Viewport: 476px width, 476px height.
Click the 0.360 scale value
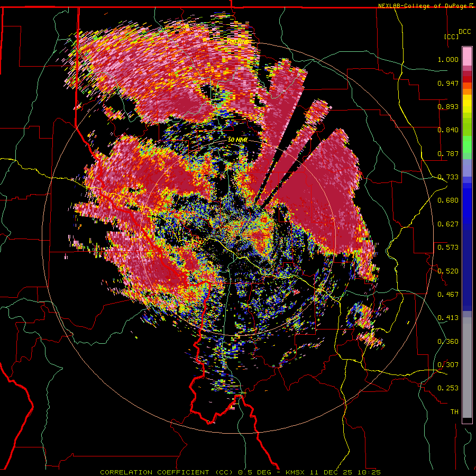coord(448,342)
